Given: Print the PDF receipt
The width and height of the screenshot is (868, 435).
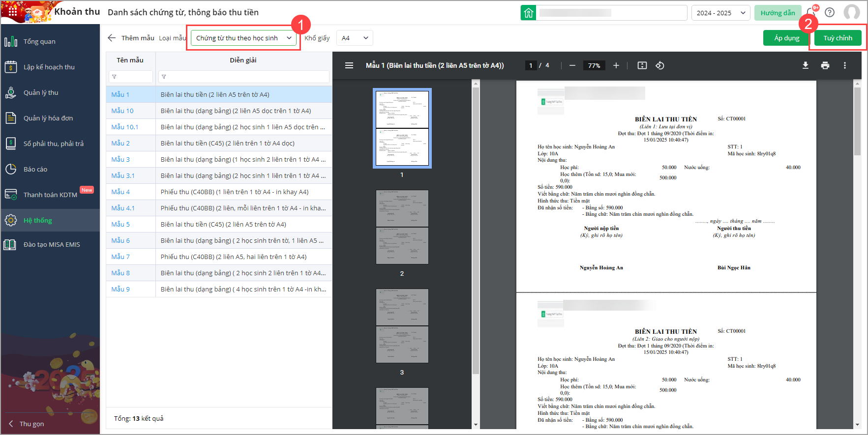Looking at the screenshot, I should (825, 65).
